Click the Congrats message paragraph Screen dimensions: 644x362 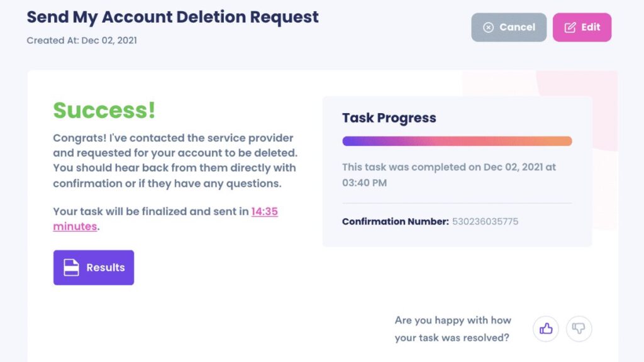point(174,160)
